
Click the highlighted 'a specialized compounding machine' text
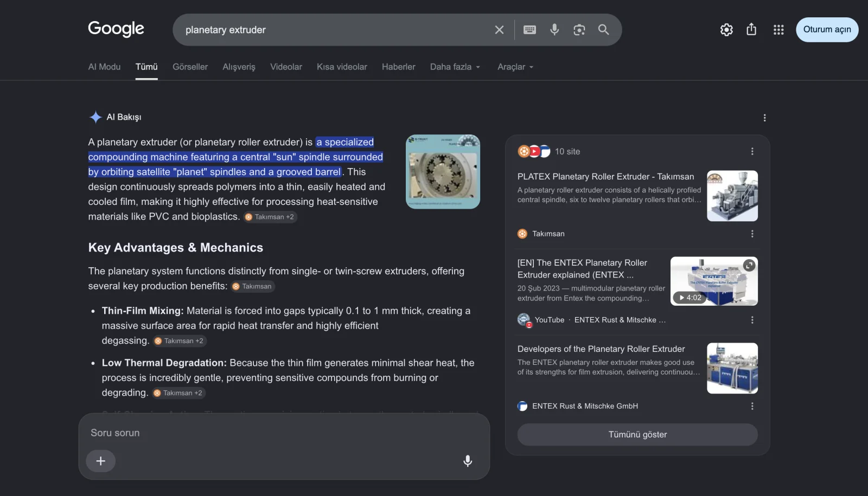235,157
